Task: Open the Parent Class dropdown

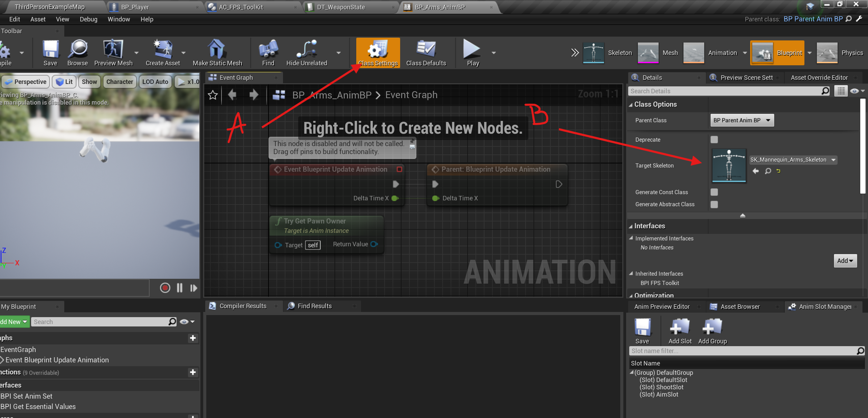Action: (742, 120)
